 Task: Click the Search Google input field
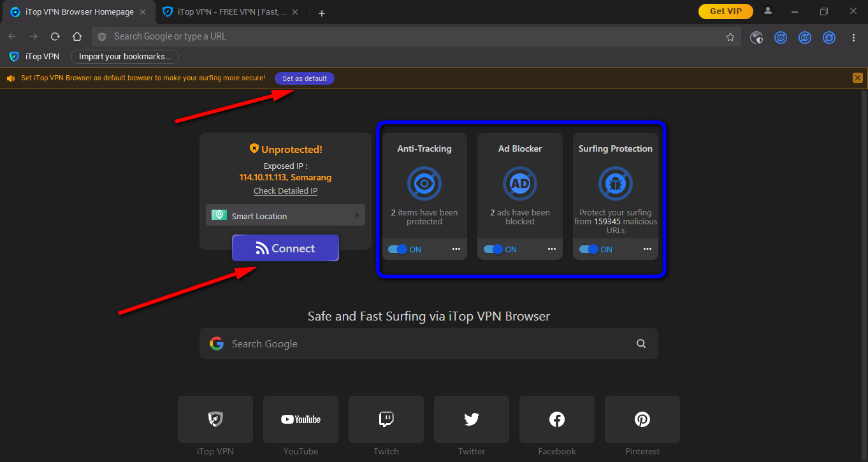[429, 343]
